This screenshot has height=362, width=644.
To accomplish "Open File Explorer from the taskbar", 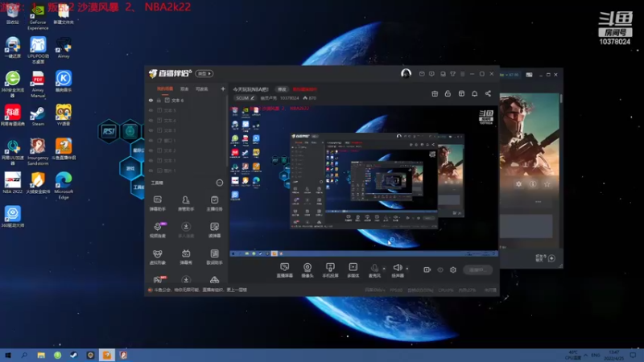I will pyautogui.click(x=41, y=355).
